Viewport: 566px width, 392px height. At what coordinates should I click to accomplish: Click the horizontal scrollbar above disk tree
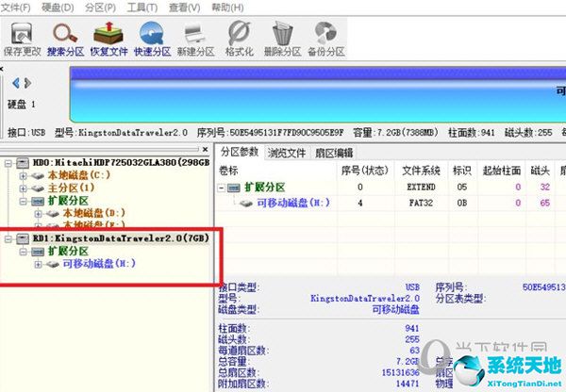(x=99, y=149)
